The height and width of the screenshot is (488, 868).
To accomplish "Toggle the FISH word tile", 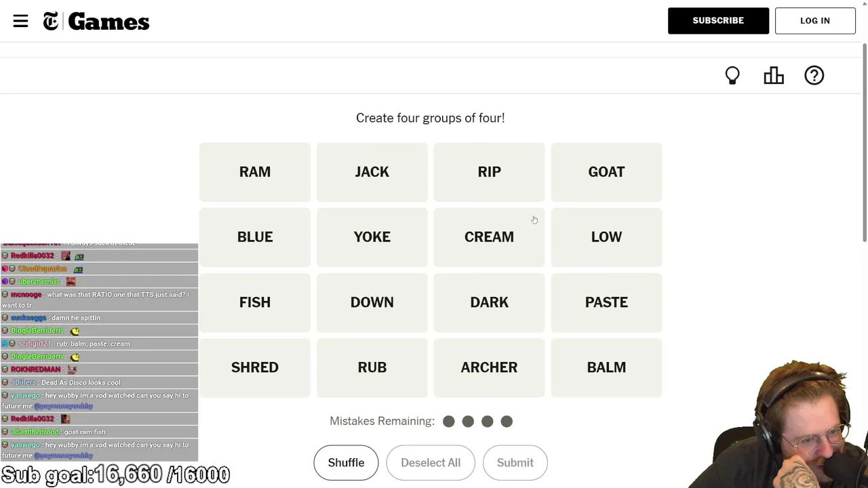I will point(255,302).
